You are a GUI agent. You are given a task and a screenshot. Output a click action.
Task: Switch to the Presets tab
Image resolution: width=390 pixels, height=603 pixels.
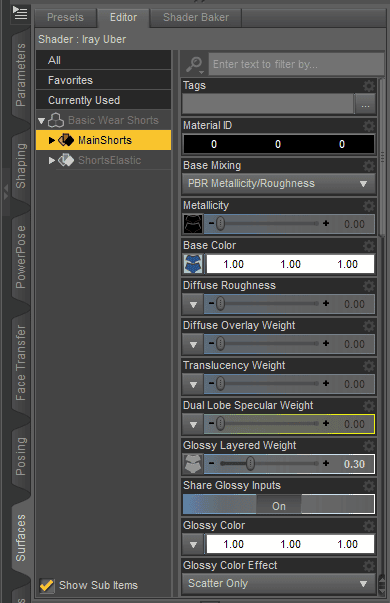[x=65, y=18]
